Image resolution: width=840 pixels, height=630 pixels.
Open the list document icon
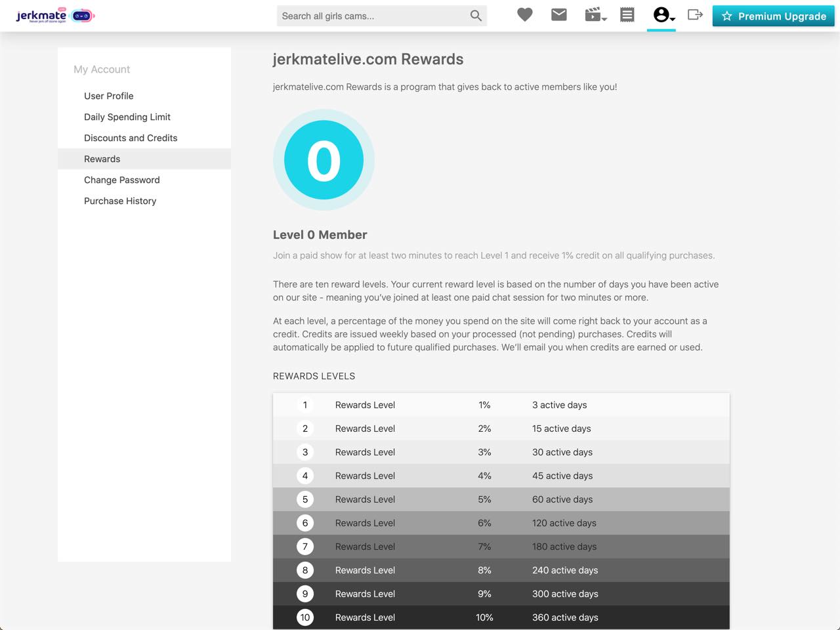click(x=627, y=14)
